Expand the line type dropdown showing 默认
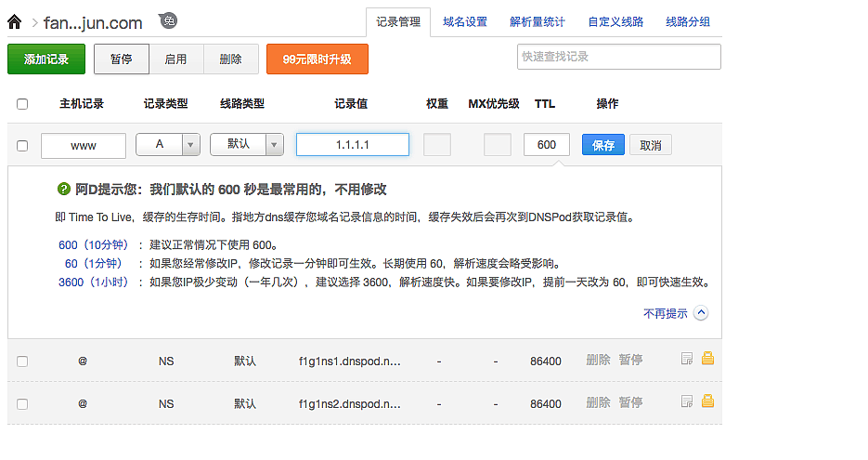This screenshot has height=460, width=868. (x=246, y=145)
